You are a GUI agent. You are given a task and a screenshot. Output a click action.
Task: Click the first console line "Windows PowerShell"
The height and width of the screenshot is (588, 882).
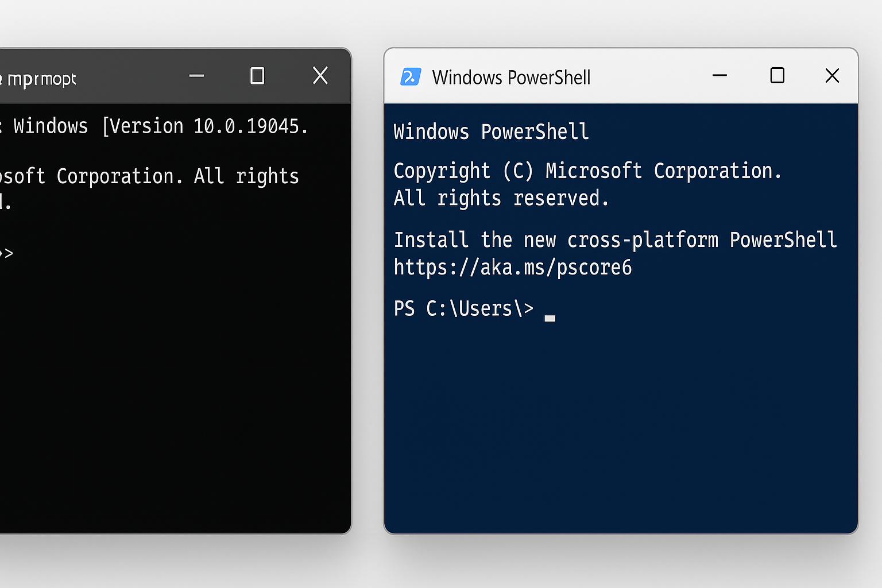pyautogui.click(x=491, y=131)
